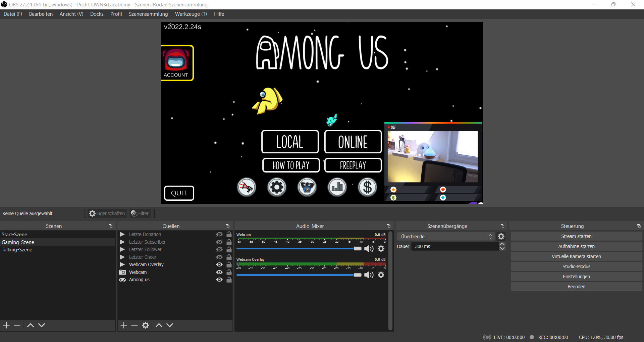
Task: Move source down in Quellen list
Action: (x=170, y=325)
